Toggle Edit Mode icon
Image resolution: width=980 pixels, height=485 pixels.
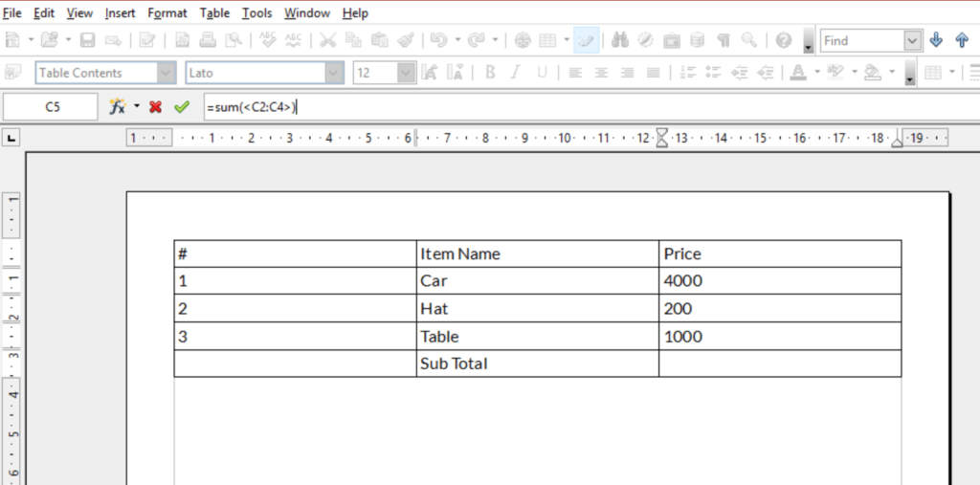(x=147, y=40)
